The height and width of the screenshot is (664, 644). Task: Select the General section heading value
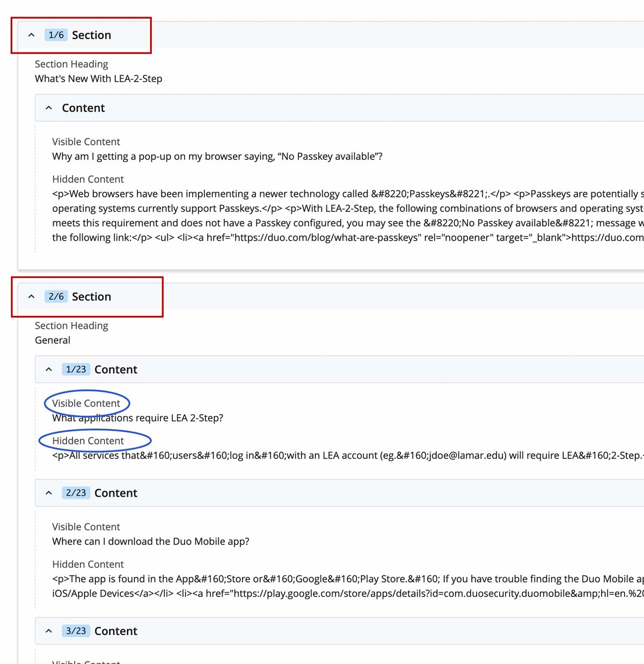tap(53, 341)
